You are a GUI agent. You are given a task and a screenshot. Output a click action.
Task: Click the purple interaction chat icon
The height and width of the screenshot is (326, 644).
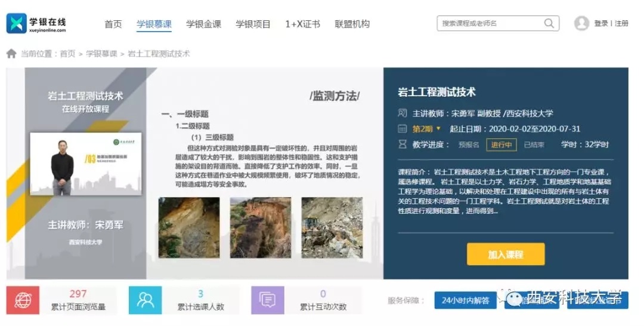[x=267, y=300]
